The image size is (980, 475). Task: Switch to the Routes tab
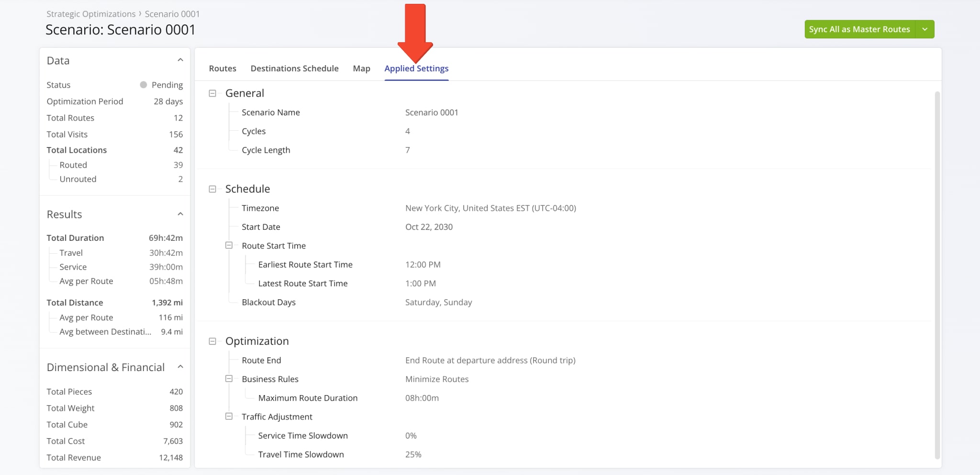click(223, 68)
